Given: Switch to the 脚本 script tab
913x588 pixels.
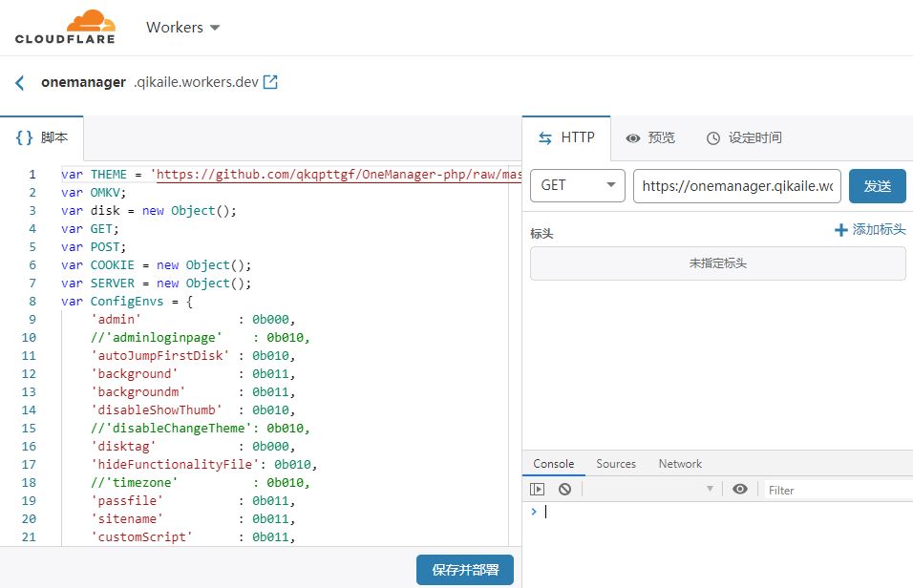Looking at the screenshot, I should [42, 137].
